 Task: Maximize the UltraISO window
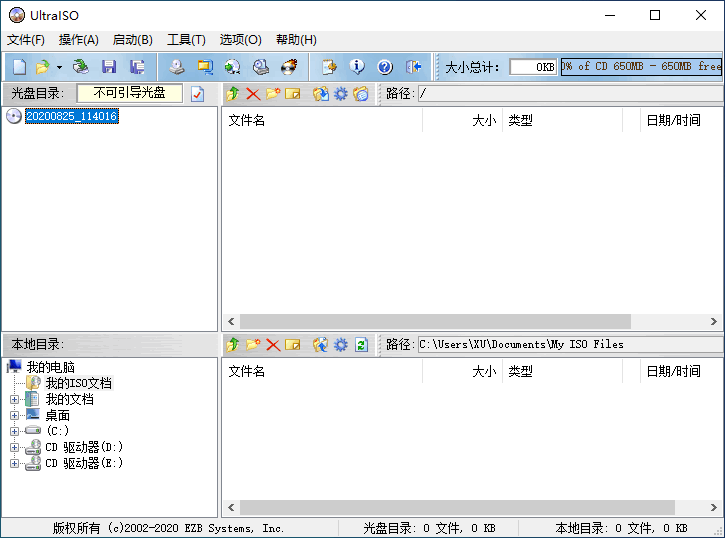point(655,15)
